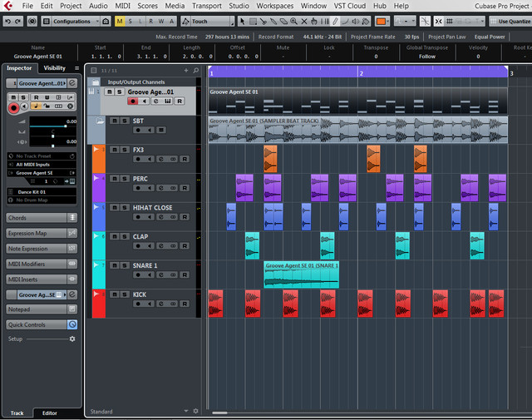Select the SNARE 1 audio event
This screenshot has width=532, height=420.
coord(301,274)
